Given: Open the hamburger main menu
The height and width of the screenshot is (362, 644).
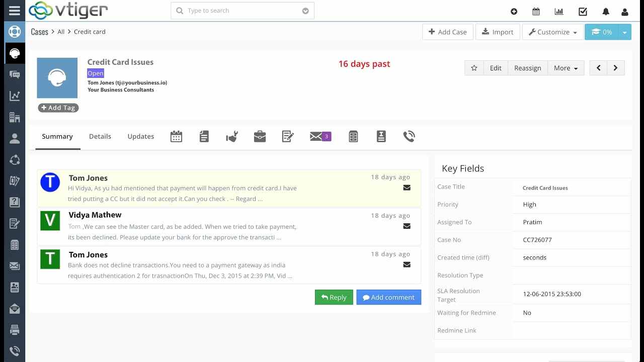Looking at the screenshot, I should (x=15, y=10).
